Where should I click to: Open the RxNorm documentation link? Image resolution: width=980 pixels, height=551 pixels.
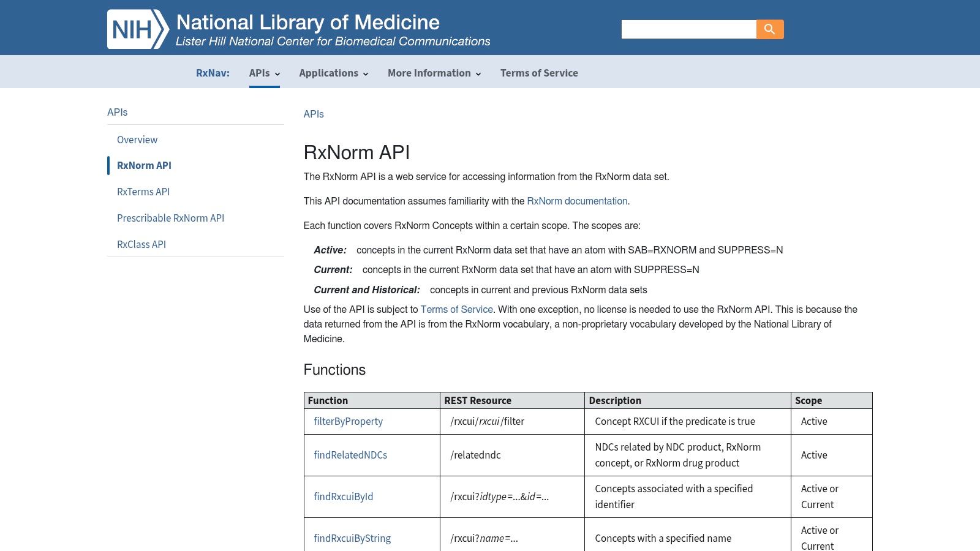point(577,201)
